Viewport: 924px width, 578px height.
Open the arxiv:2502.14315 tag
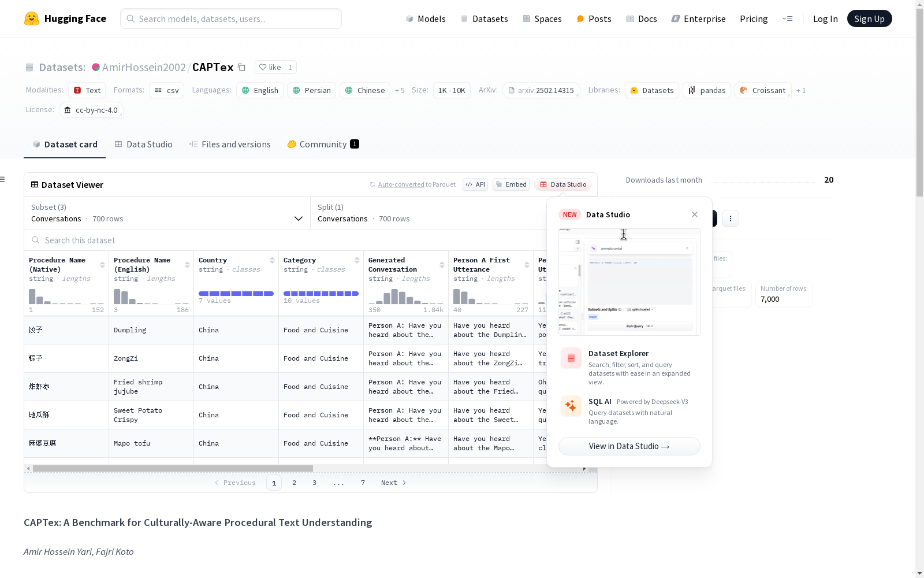tap(541, 90)
